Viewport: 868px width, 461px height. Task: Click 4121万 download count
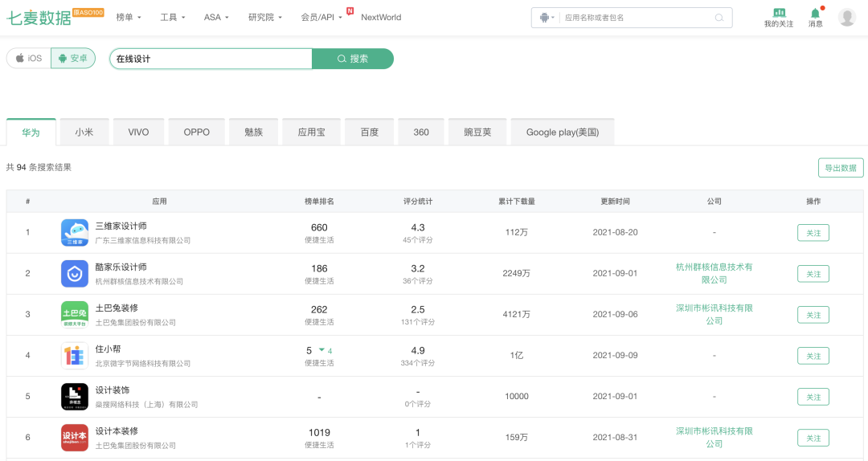(517, 314)
